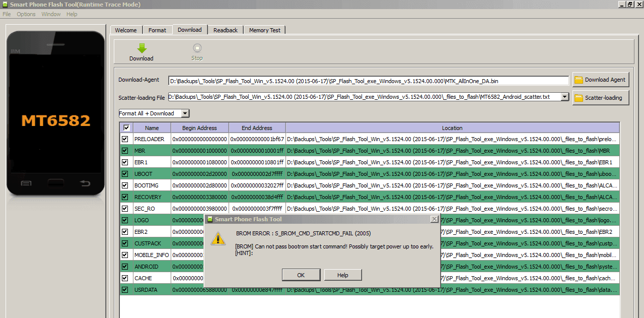Select the UBOOT location path cell
Screen dimensions: 644x318
point(452,174)
